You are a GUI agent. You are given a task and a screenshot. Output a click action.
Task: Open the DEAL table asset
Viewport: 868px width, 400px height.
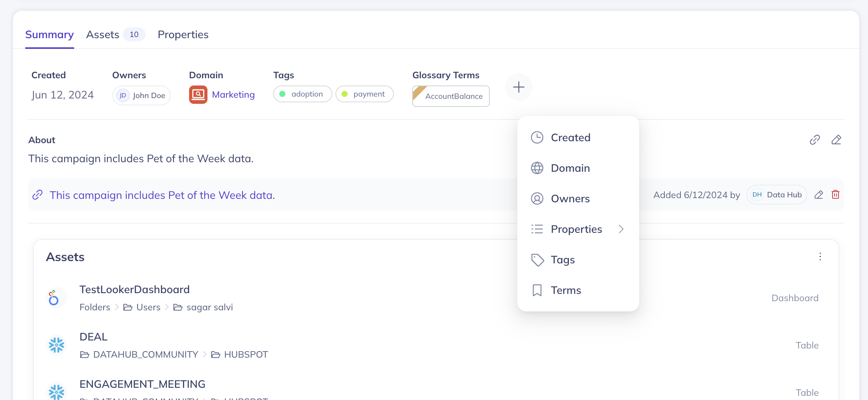point(94,337)
